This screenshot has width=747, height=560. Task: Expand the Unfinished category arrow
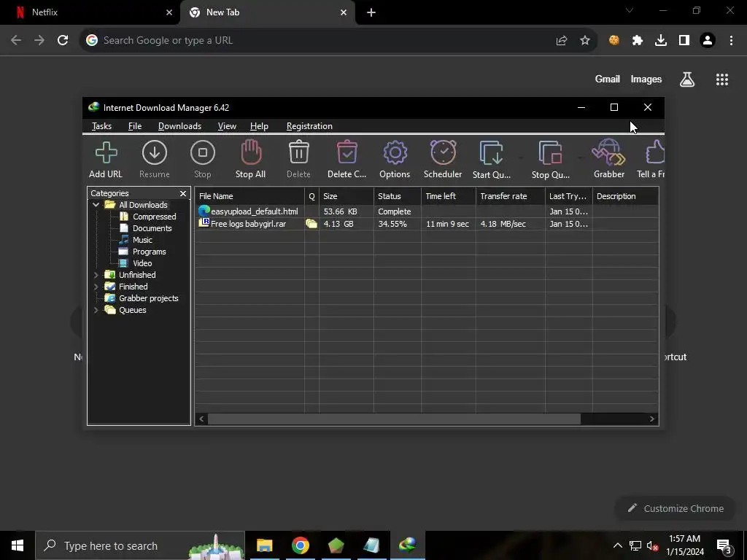coord(96,275)
